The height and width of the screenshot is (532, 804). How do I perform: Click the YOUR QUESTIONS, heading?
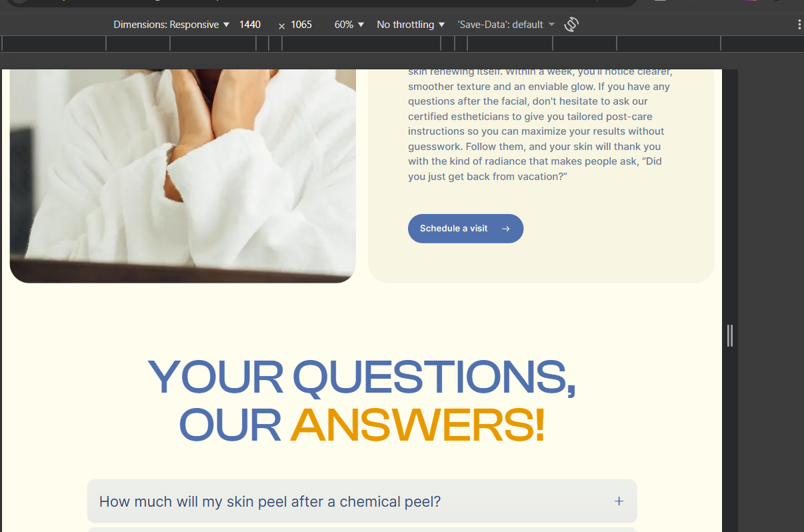[362, 377]
